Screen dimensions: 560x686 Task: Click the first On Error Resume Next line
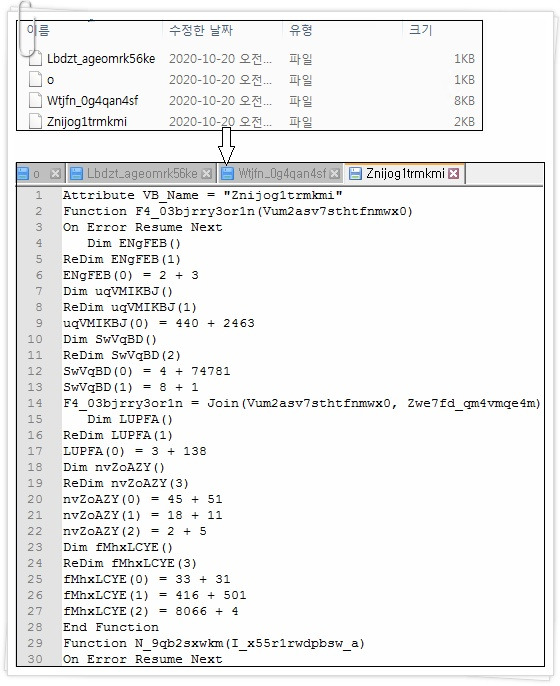coord(143,227)
